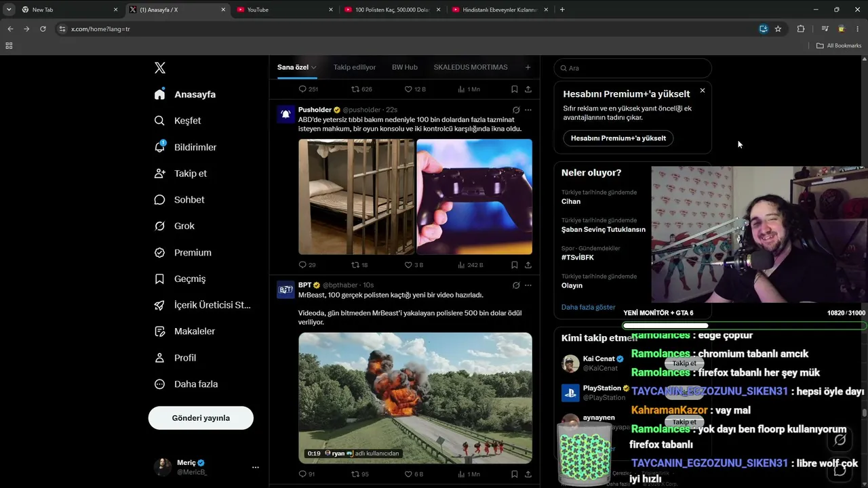868x488 pixels.
Task: Open Grok from the left sidebar
Action: [x=174, y=226]
